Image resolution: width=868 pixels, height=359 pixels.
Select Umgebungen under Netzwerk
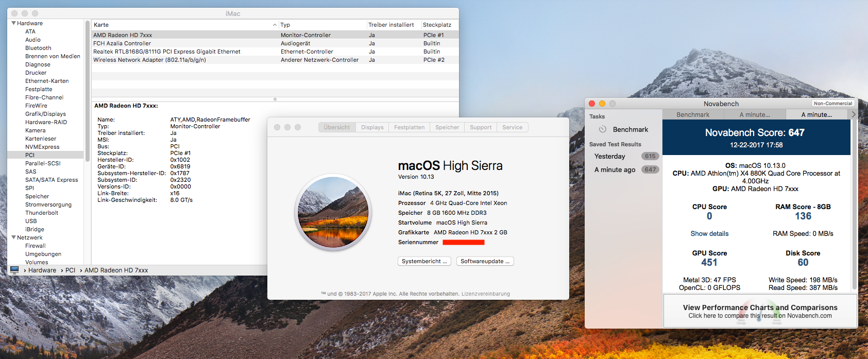coord(43,254)
